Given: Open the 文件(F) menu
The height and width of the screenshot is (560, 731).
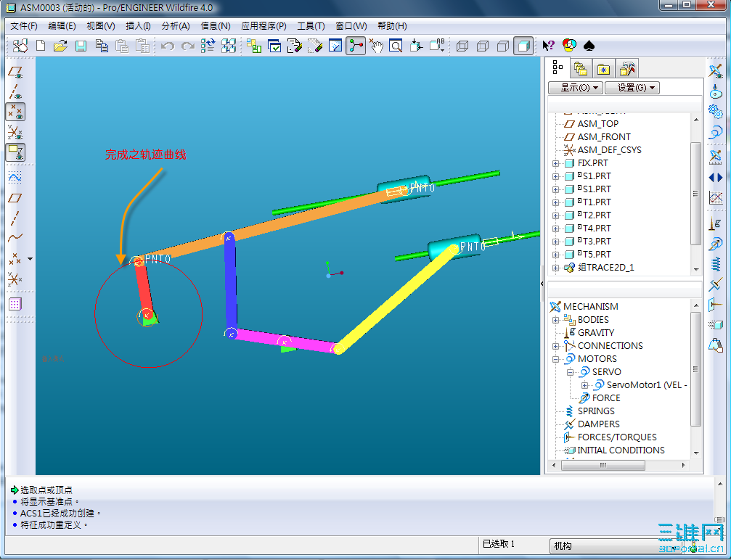Looking at the screenshot, I should pos(24,26).
